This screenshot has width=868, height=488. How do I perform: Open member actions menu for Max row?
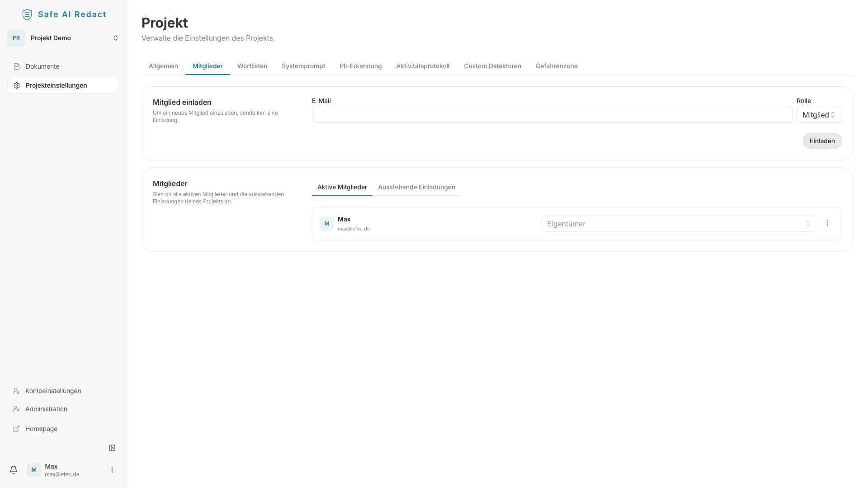pos(828,223)
